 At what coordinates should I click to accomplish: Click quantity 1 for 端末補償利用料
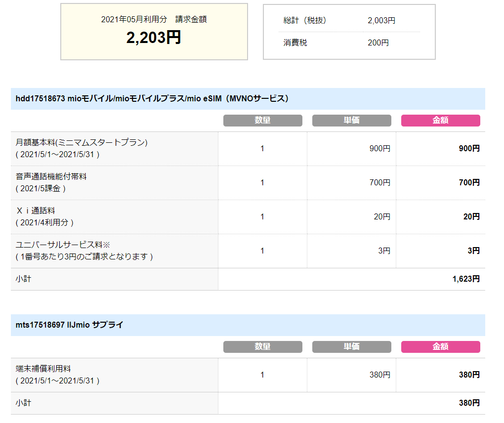[x=262, y=375]
